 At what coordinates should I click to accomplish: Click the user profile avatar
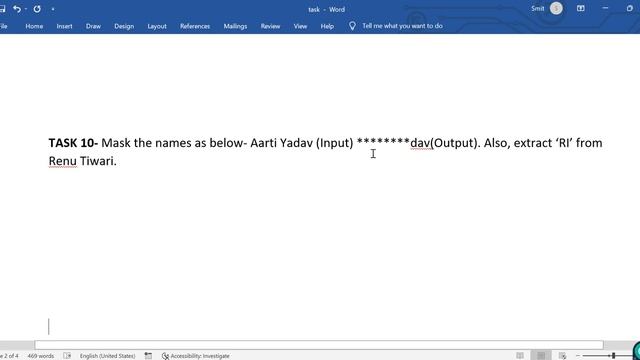coord(556,8)
